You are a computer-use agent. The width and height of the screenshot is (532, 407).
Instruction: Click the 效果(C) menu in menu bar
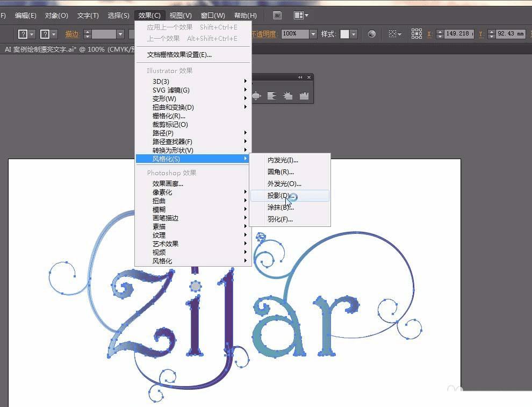(x=149, y=16)
